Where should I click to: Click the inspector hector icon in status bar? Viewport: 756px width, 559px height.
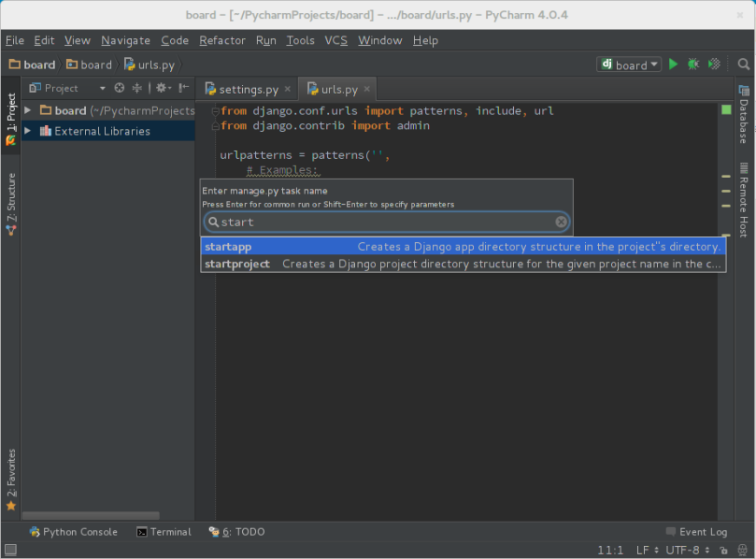pos(742,550)
